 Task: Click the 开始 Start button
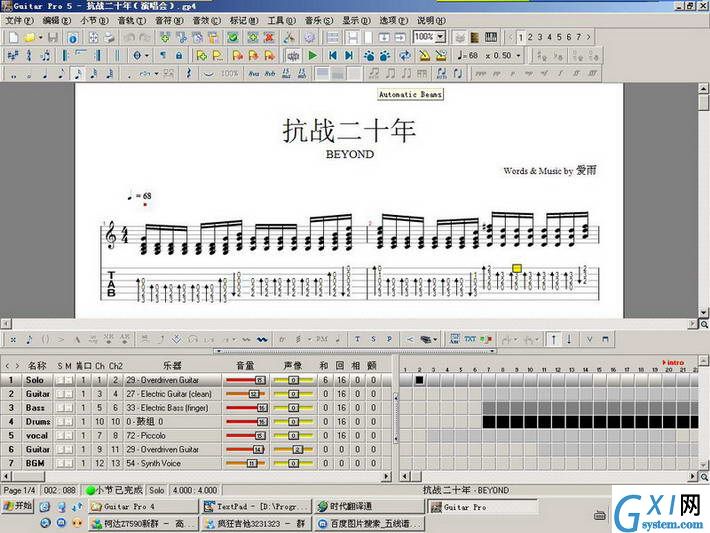coord(18,506)
